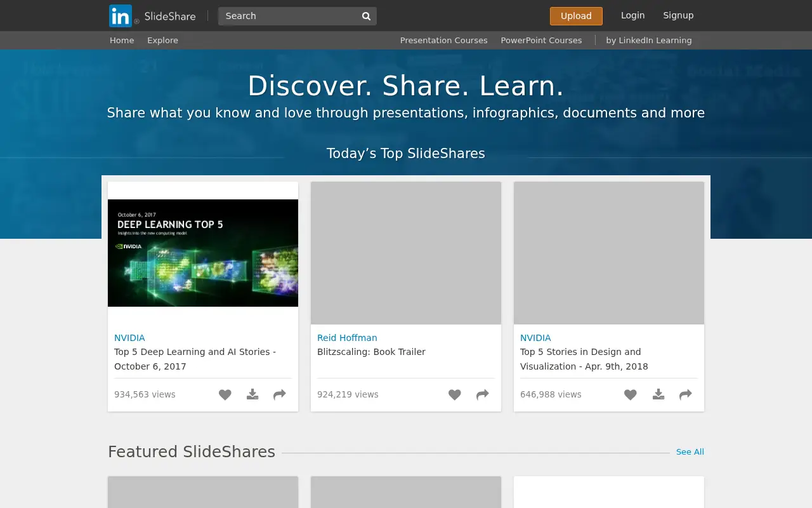The height and width of the screenshot is (508, 812).
Task: Open title 'Top 5 Deep Learning and AI Stories'
Action: [195, 359]
